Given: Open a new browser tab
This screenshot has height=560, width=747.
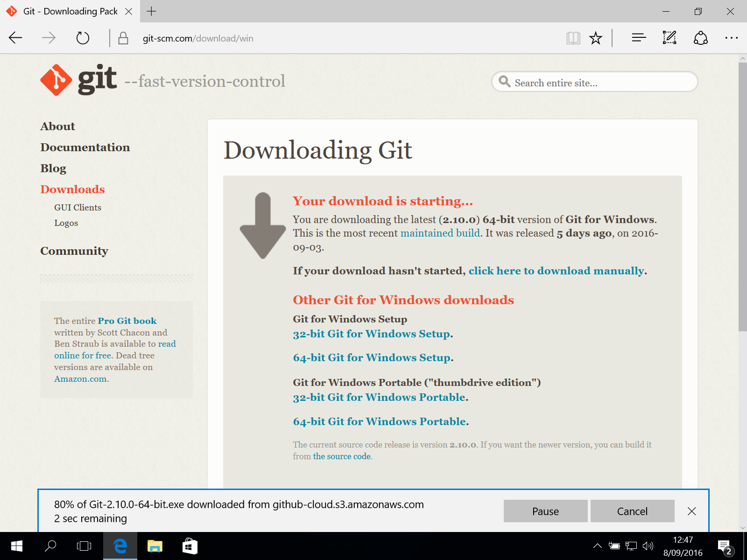Looking at the screenshot, I should [x=151, y=11].
